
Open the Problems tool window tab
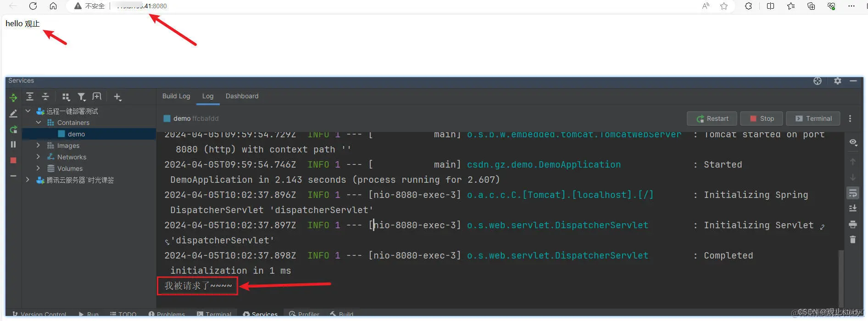167,314
